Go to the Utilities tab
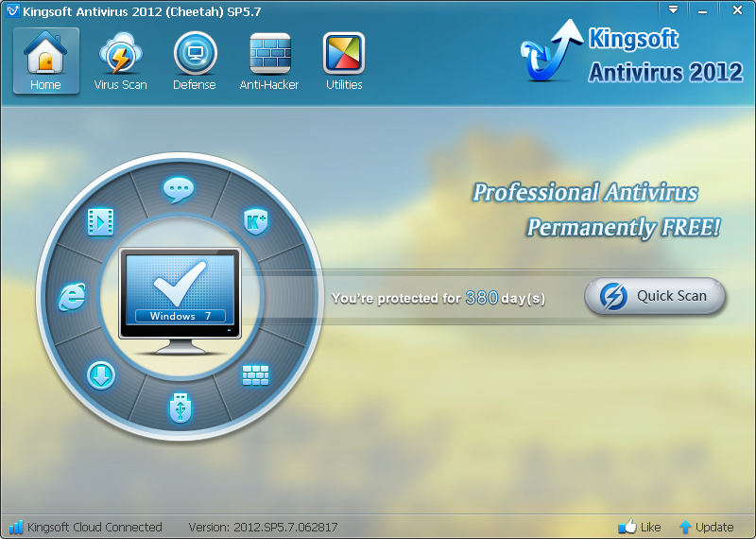756x539 pixels. point(344,62)
